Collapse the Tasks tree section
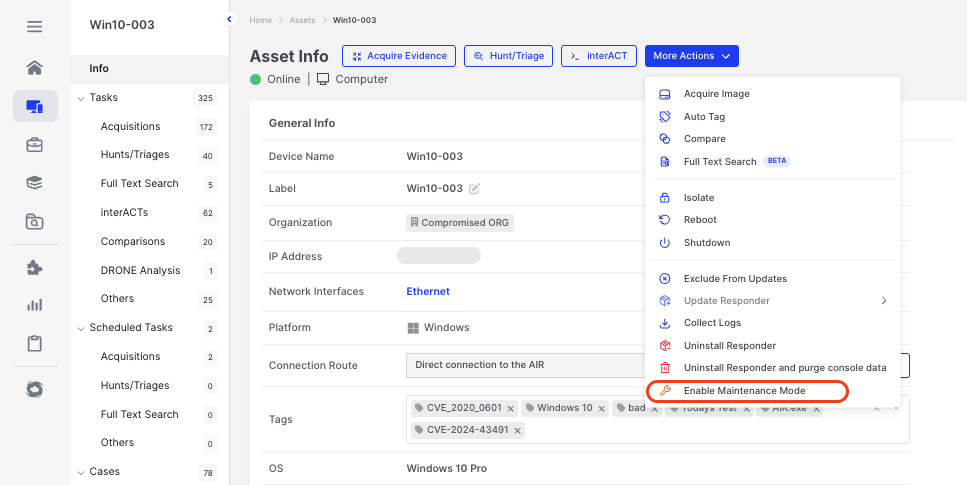 (x=81, y=98)
